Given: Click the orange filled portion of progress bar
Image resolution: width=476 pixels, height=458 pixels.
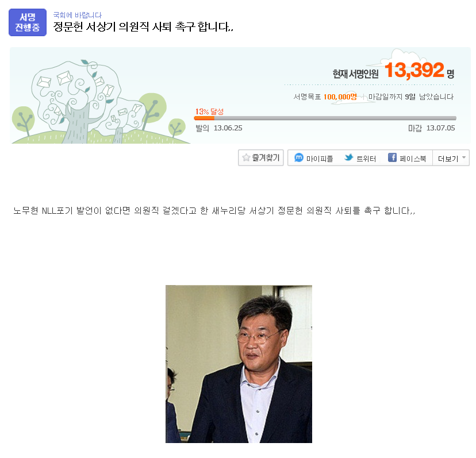Looking at the screenshot, I should click(204, 118).
